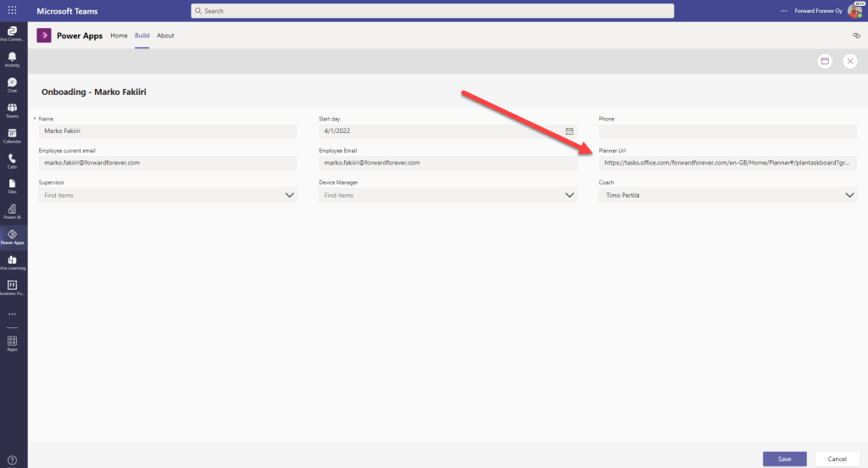
Task: Click the copy link icon
Action: (855, 36)
